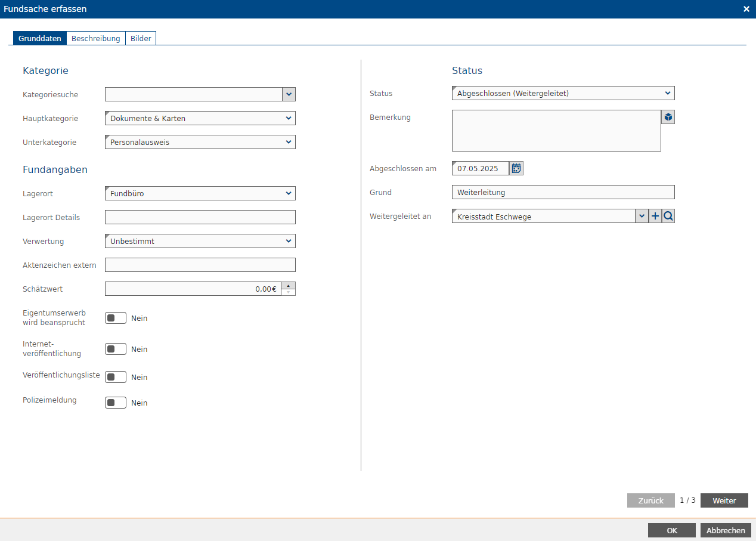The width and height of the screenshot is (756, 541).
Task: Search recipients with the magnifier icon
Action: (668, 216)
